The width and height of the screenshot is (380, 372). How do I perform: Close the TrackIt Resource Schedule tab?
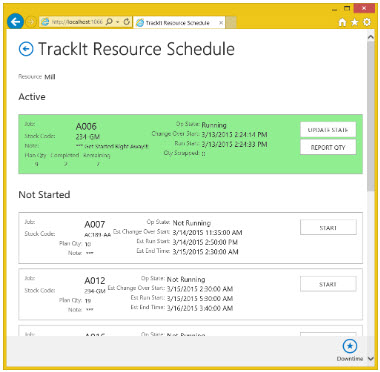pyautogui.click(x=221, y=23)
